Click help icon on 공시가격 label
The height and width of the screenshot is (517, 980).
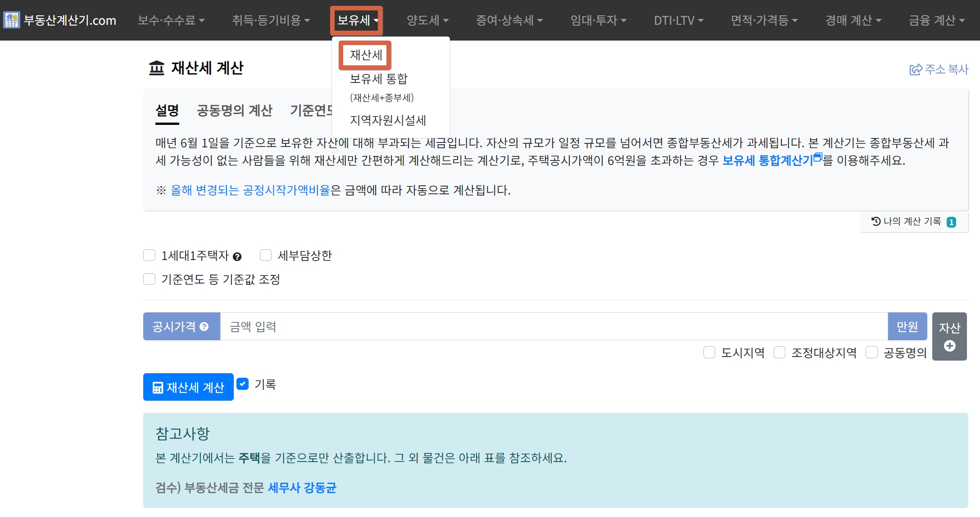click(204, 327)
